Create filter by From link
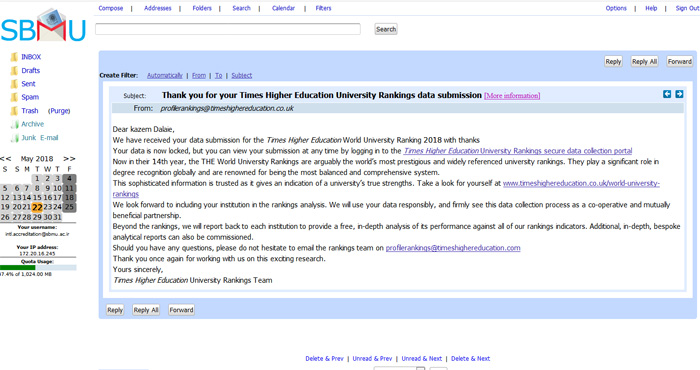This screenshot has width=700, height=370. (x=199, y=75)
